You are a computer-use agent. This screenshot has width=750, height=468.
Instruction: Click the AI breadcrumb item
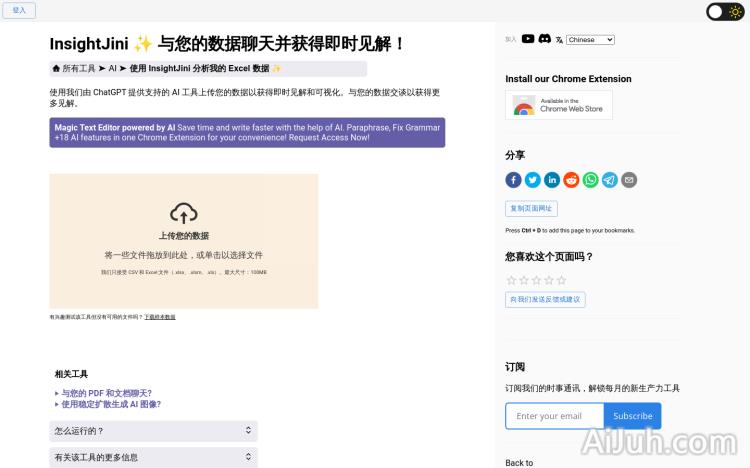pyautogui.click(x=113, y=69)
